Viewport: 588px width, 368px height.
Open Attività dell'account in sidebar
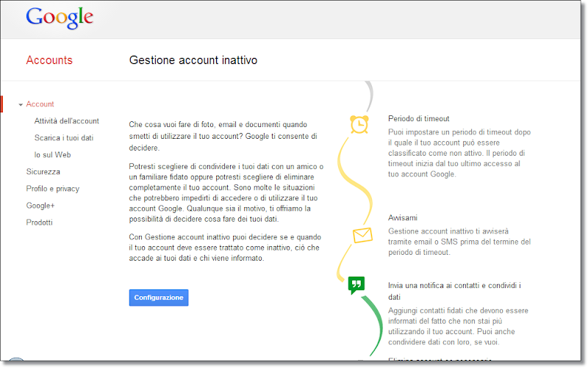[x=67, y=121]
